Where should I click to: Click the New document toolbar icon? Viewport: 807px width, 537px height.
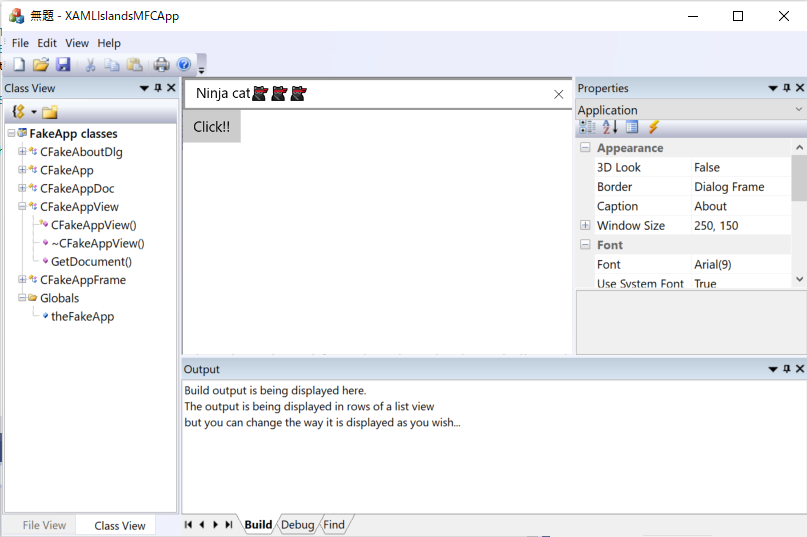pyautogui.click(x=19, y=64)
